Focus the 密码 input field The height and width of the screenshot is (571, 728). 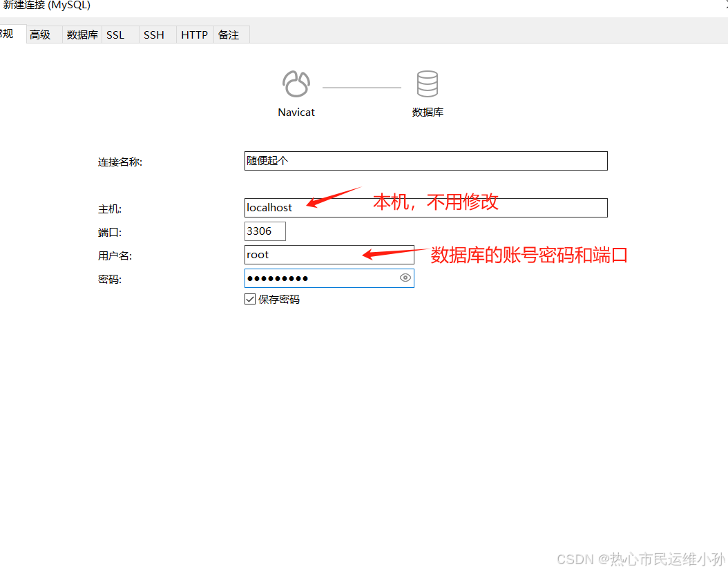coord(321,278)
